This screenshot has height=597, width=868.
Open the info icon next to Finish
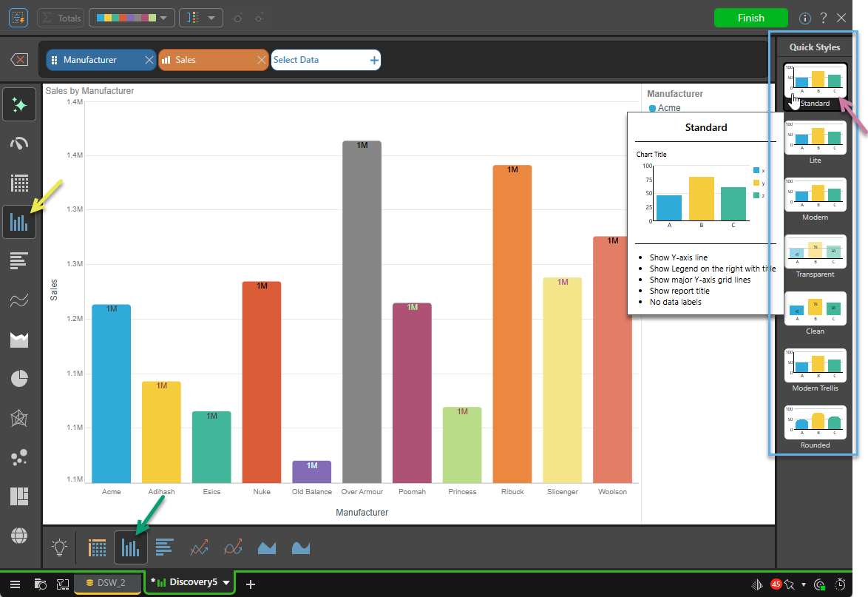point(805,18)
